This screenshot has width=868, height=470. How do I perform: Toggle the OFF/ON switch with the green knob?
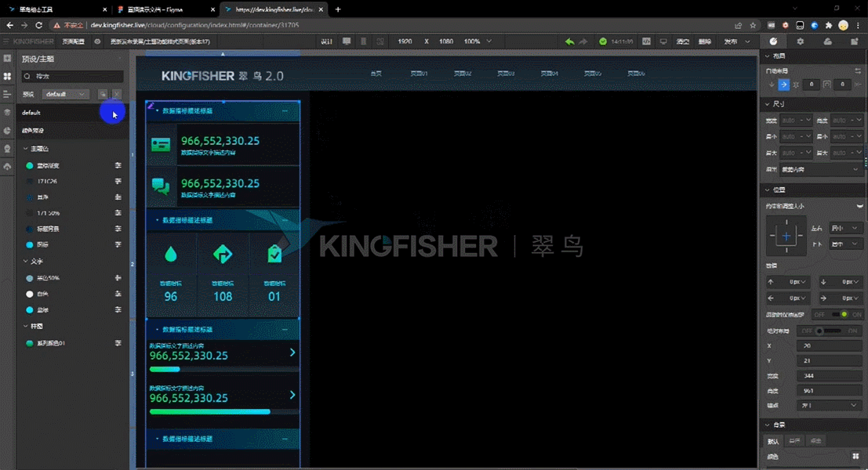(837, 315)
